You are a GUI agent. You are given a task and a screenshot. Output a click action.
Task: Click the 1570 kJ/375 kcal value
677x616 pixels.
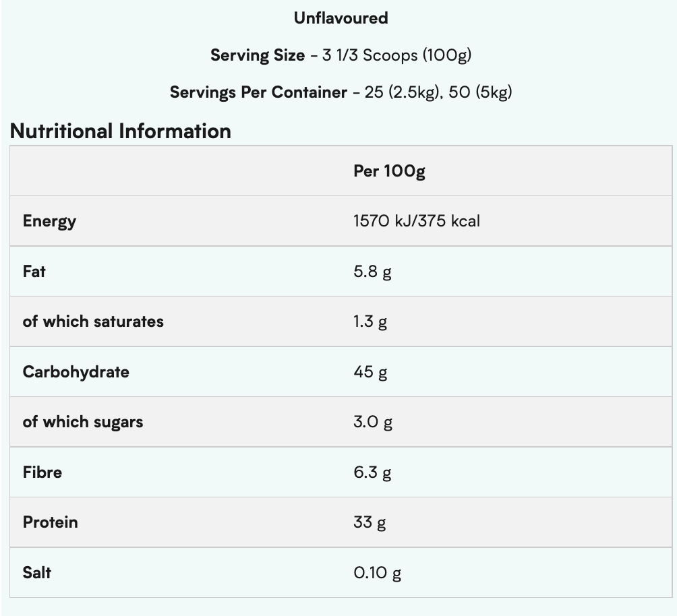coord(416,221)
